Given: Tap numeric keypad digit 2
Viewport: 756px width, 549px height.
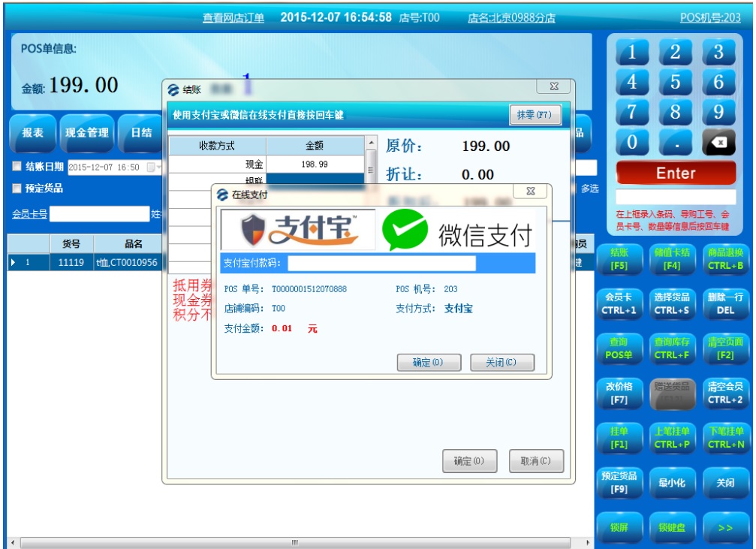Looking at the screenshot, I should tap(675, 52).
